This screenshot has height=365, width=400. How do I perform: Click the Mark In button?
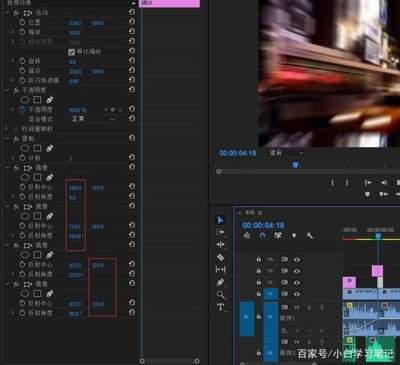(332, 182)
